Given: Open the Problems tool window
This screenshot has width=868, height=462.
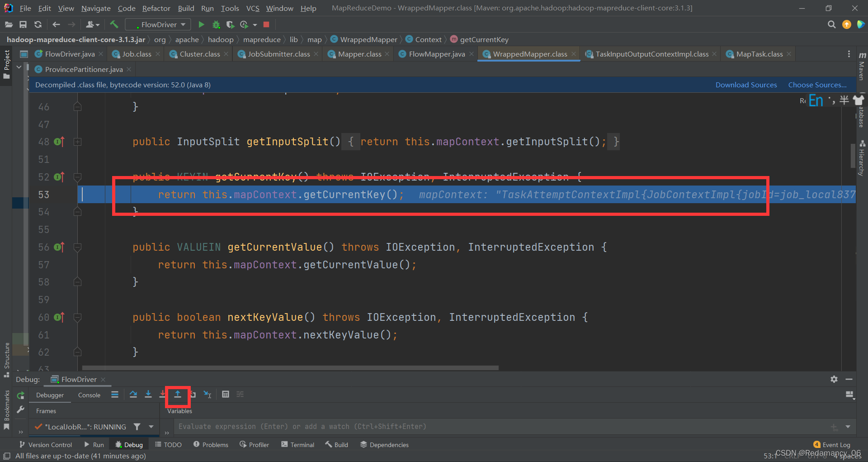Looking at the screenshot, I should click(211, 445).
